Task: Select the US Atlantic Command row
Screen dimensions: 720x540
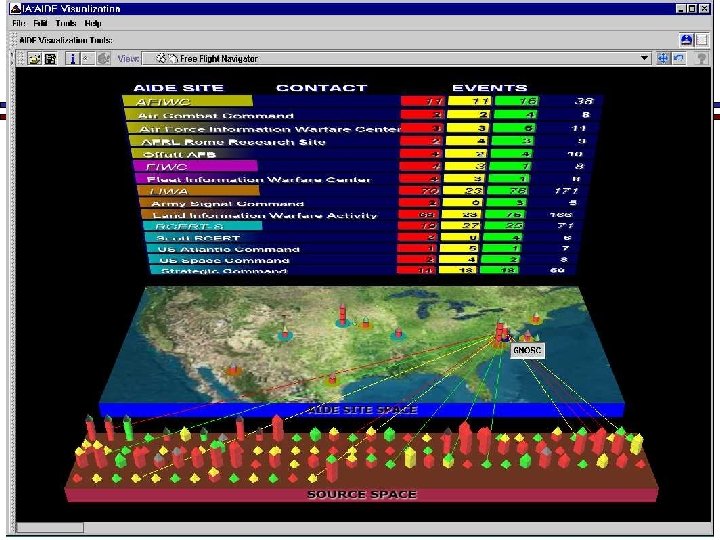Action: 363,249
